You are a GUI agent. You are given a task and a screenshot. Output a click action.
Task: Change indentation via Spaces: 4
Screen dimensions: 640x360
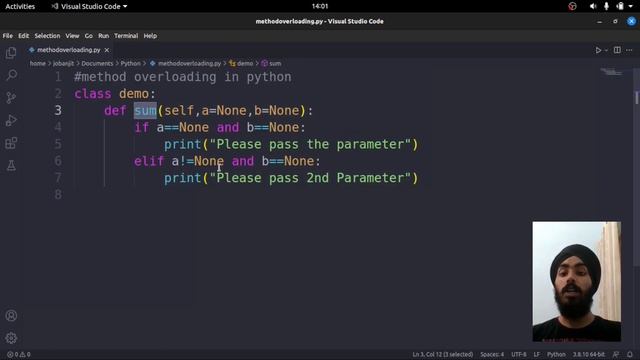[492, 354]
